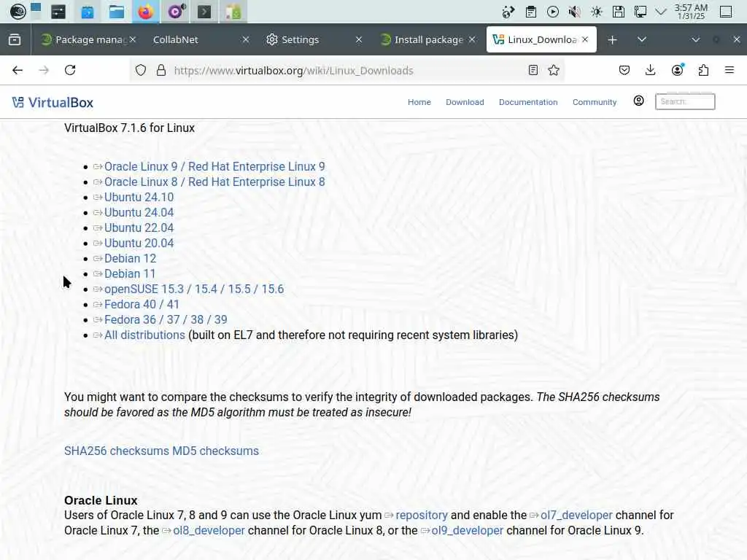Open the All distributions link
Screen dimensions: 747x560
coord(144,335)
